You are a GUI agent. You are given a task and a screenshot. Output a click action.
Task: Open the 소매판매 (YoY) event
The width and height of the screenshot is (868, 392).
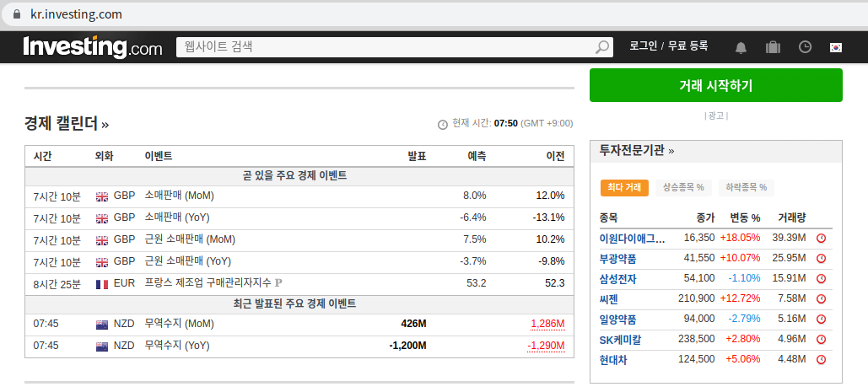tap(177, 217)
